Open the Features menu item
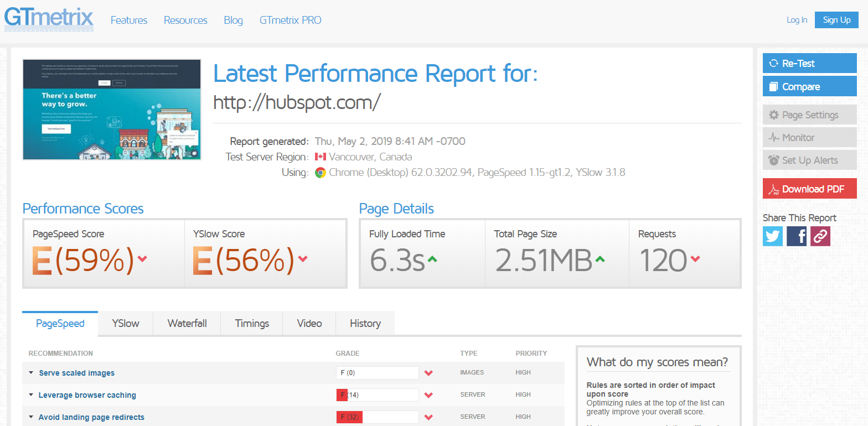Viewport: 868px width, 426px height. tap(129, 20)
